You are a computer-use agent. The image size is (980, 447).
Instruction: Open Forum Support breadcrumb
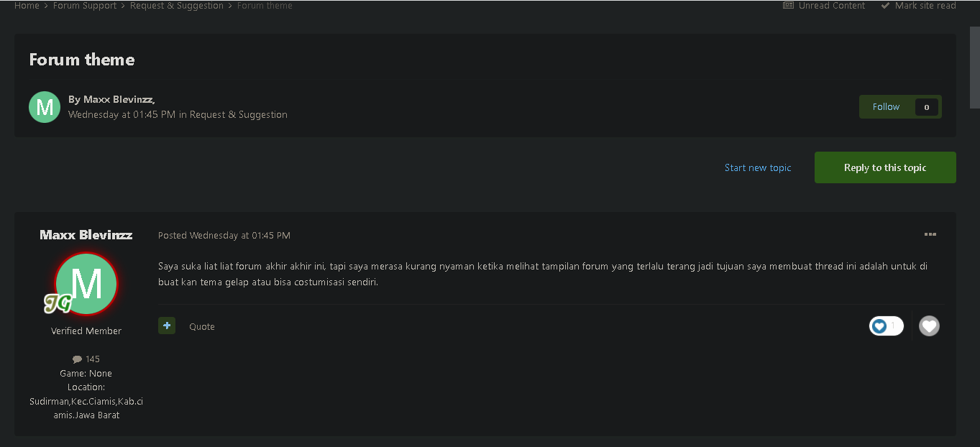(85, 5)
